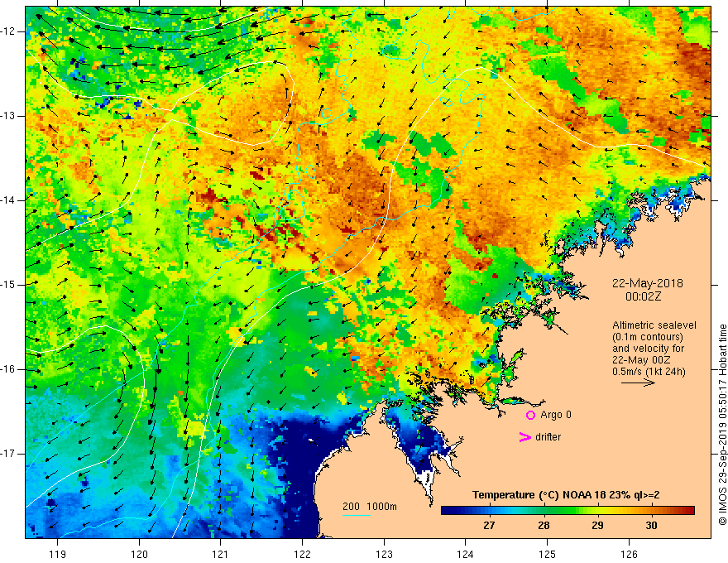Click the 123 longitude axis label
Screen dimensions: 728x563
(x=384, y=554)
